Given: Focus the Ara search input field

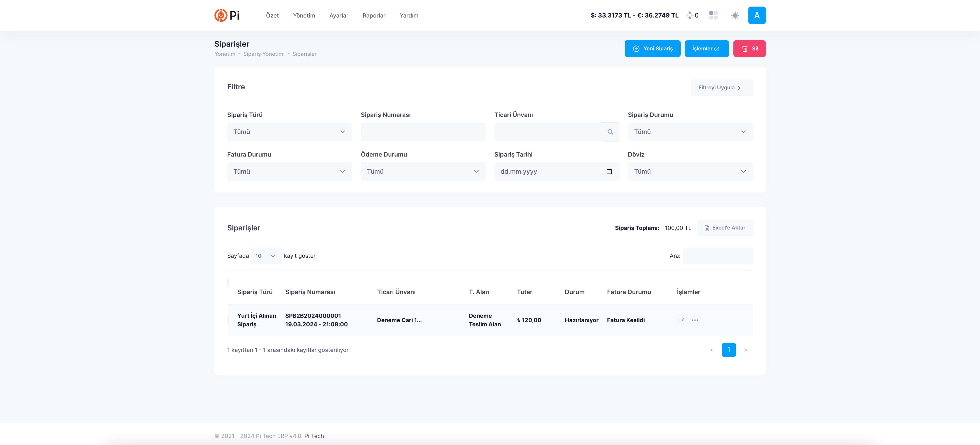Looking at the screenshot, I should (717, 256).
